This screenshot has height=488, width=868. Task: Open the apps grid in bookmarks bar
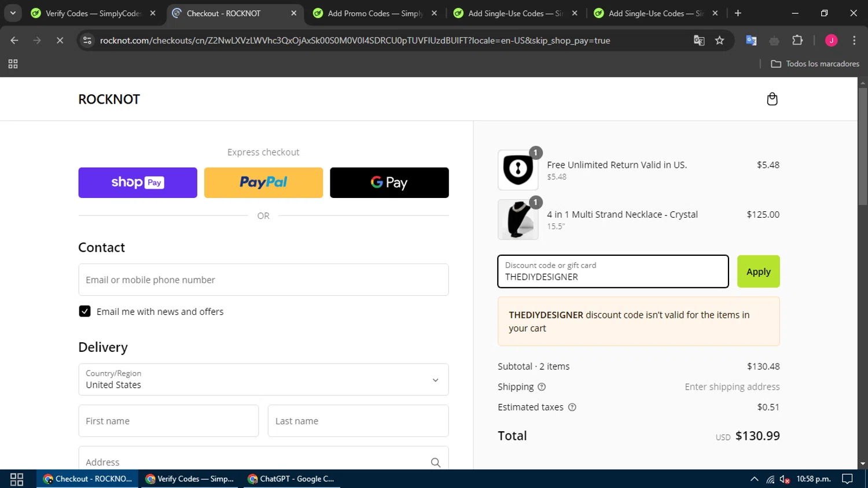[x=13, y=64]
